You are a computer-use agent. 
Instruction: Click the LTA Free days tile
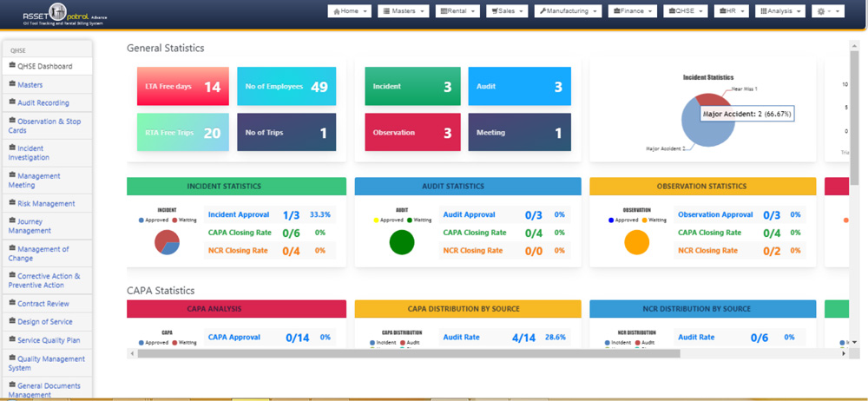point(183,86)
